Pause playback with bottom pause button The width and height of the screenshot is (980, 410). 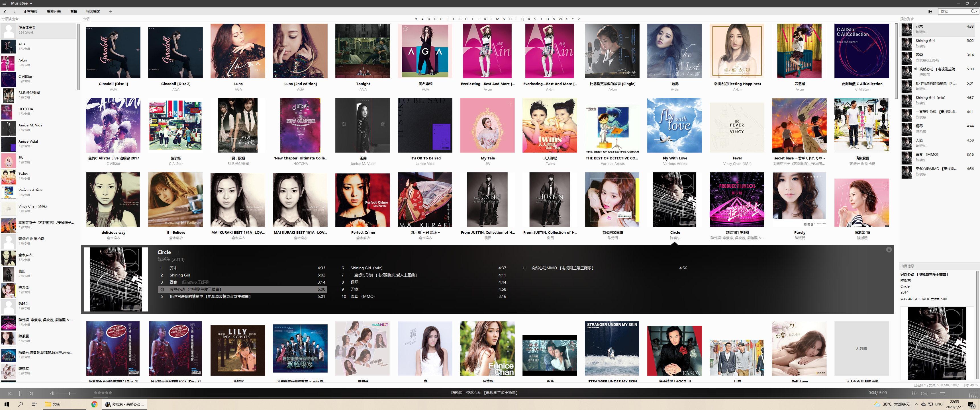[21, 393]
